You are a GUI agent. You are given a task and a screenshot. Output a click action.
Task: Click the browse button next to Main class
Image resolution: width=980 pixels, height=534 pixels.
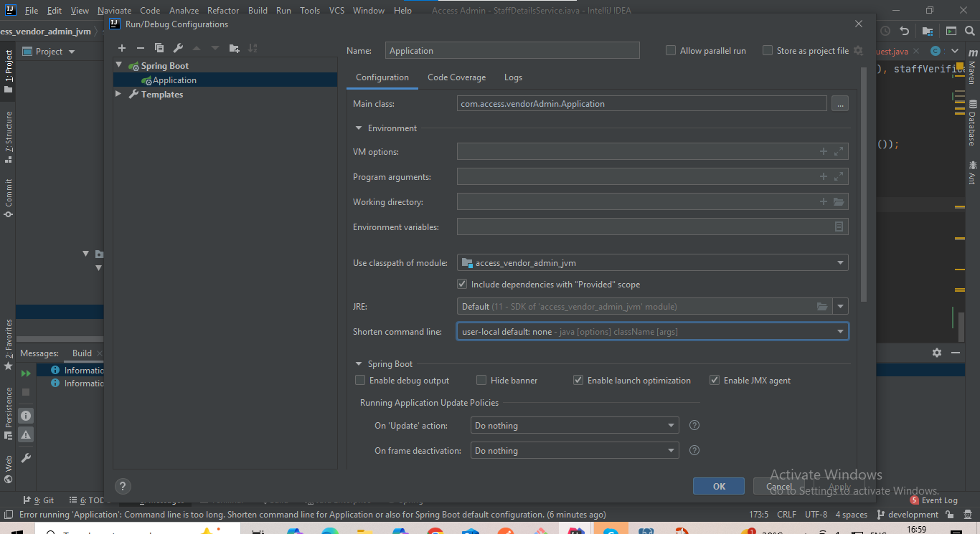(x=839, y=104)
